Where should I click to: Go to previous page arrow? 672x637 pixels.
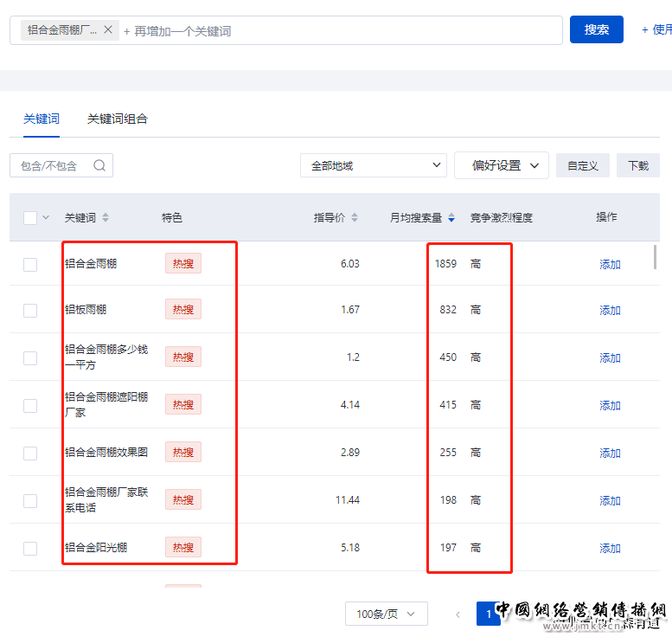coord(458,614)
